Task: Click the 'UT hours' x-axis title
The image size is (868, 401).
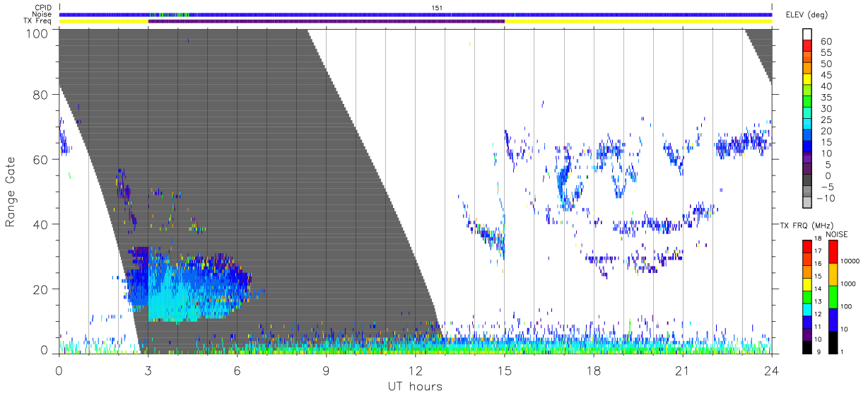Action: click(x=415, y=386)
